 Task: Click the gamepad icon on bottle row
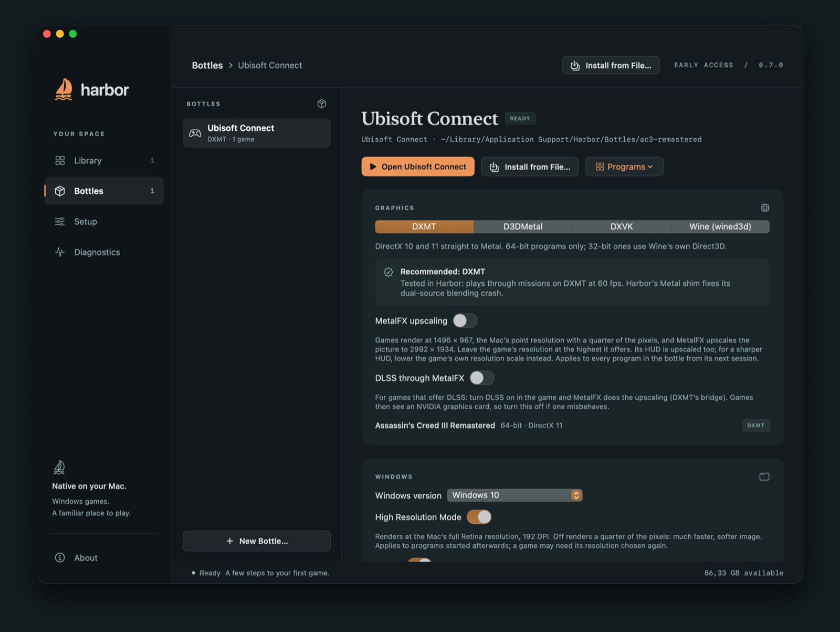click(195, 133)
